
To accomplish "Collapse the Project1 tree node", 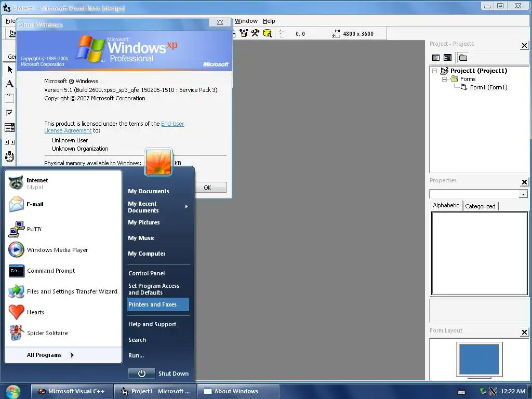I will [435, 71].
